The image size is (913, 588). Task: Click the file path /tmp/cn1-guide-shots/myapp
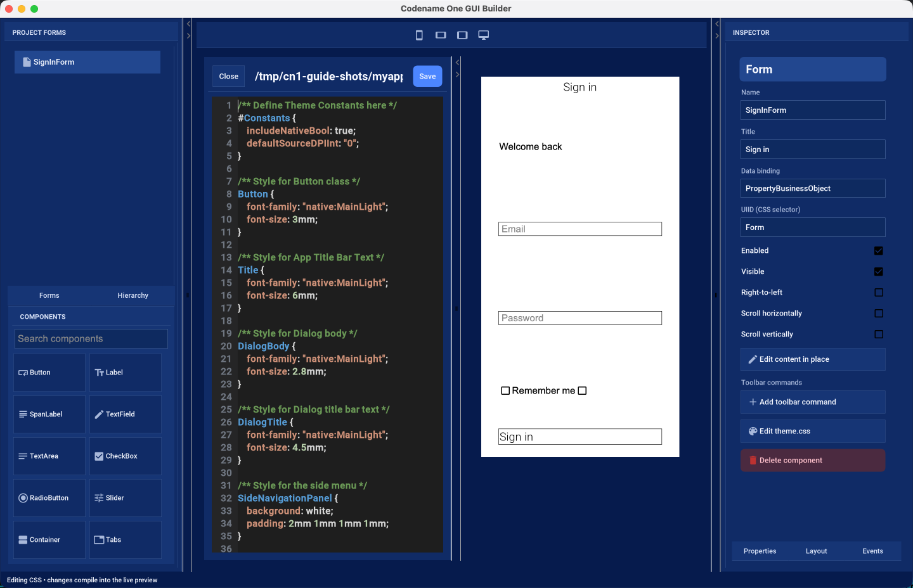[329, 76]
